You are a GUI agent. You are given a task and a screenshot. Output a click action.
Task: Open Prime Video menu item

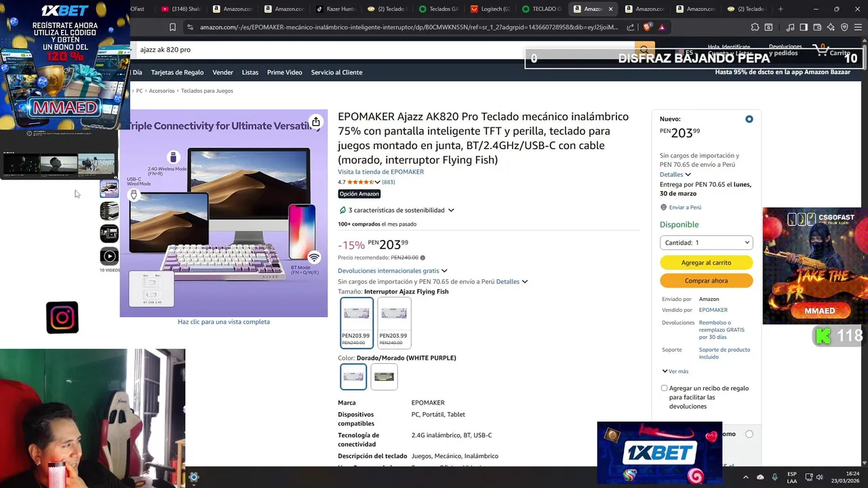point(285,73)
